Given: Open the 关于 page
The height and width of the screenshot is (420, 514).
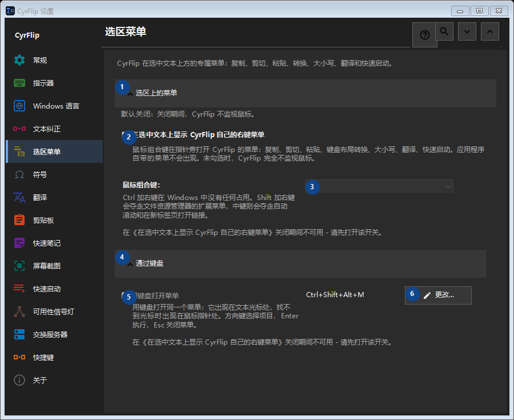Looking at the screenshot, I should 54,381.
